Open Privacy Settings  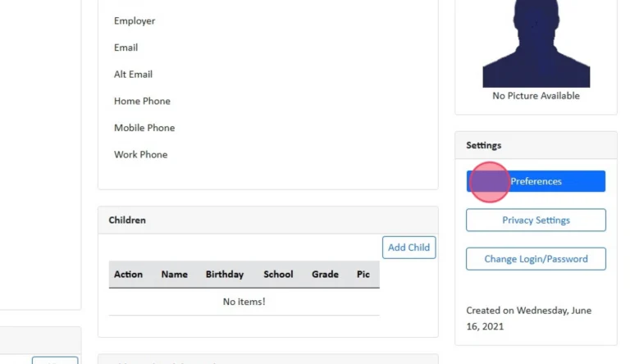click(536, 220)
